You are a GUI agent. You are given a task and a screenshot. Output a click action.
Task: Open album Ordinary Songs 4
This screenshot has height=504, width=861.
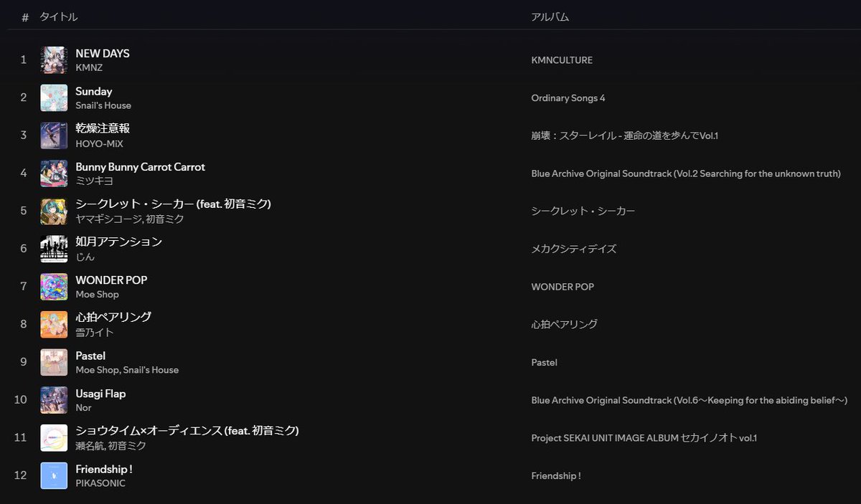click(x=568, y=98)
